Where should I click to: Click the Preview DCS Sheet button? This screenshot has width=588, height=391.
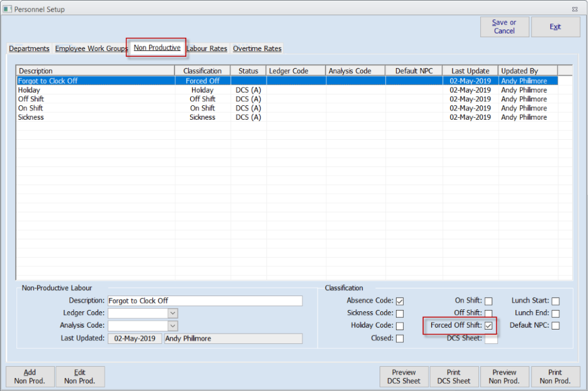[x=404, y=377]
